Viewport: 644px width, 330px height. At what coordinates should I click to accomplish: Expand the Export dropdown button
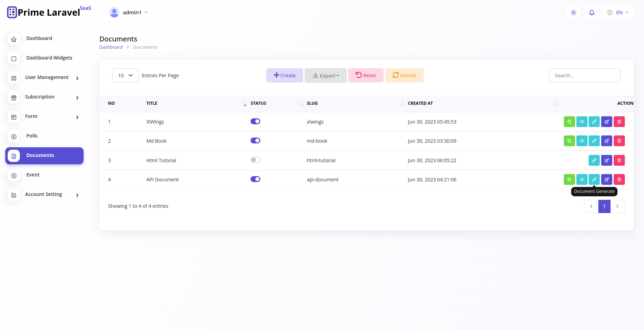coord(325,75)
